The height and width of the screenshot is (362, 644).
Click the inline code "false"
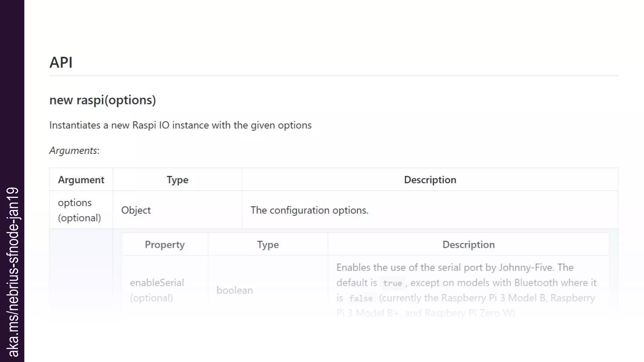[361, 298]
